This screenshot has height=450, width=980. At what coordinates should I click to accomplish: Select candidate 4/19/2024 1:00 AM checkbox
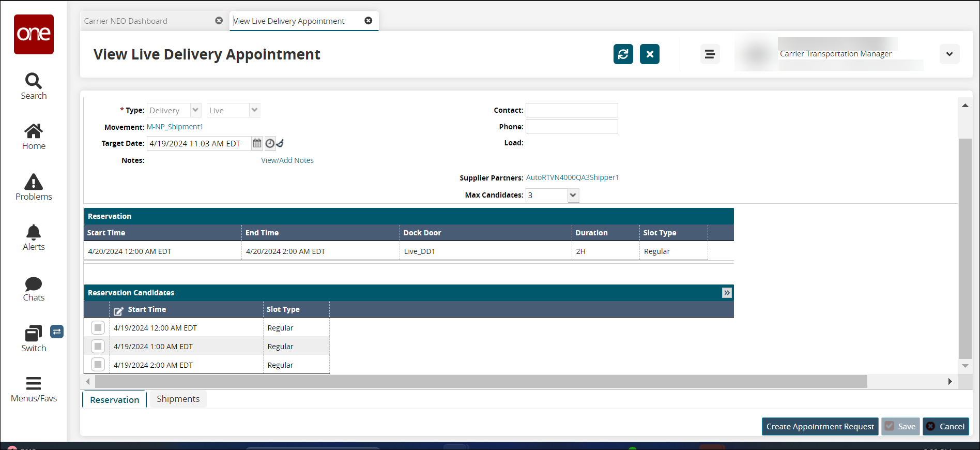click(x=98, y=346)
